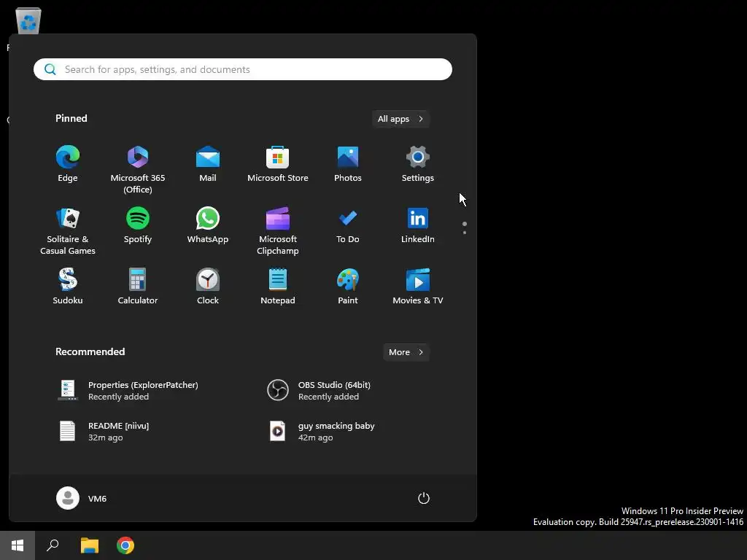Launch Spotify
Screen dimensions: 747x560
[138, 226]
